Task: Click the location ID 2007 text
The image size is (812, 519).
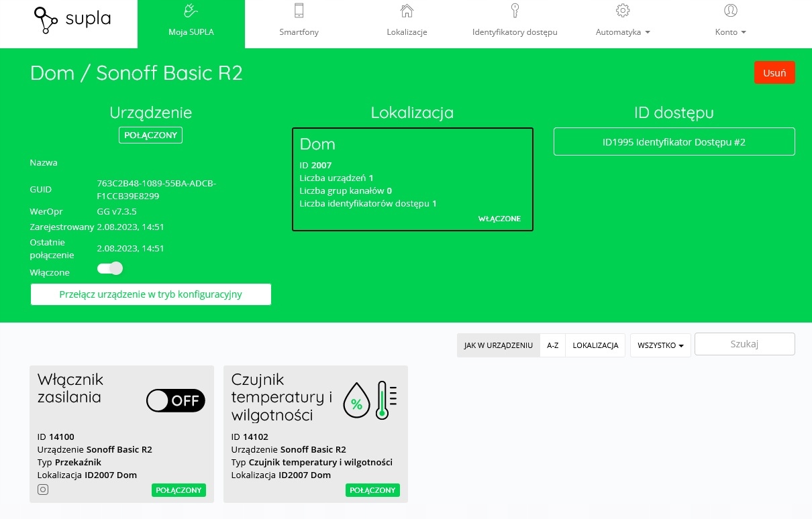Action: [x=315, y=165]
